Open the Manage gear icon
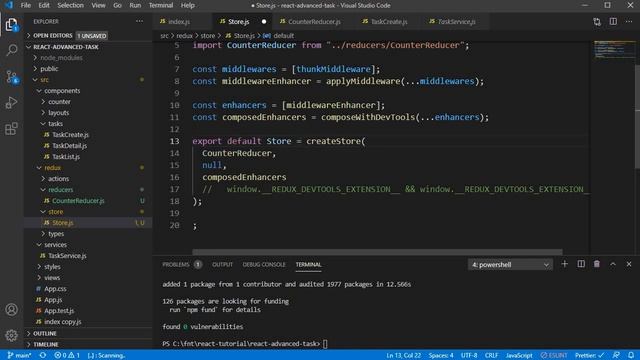The image size is (640, 360). coord(11,336)
